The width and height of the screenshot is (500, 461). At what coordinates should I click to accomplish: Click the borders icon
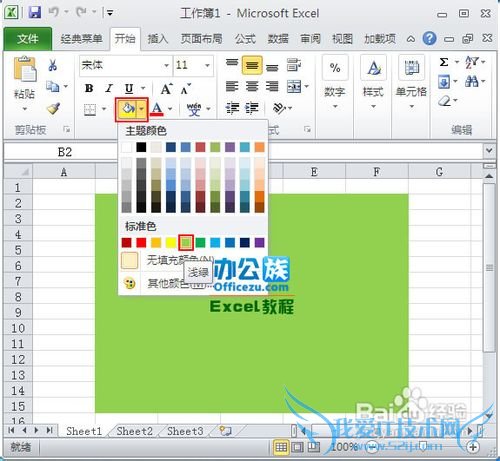tap(90, 109)
